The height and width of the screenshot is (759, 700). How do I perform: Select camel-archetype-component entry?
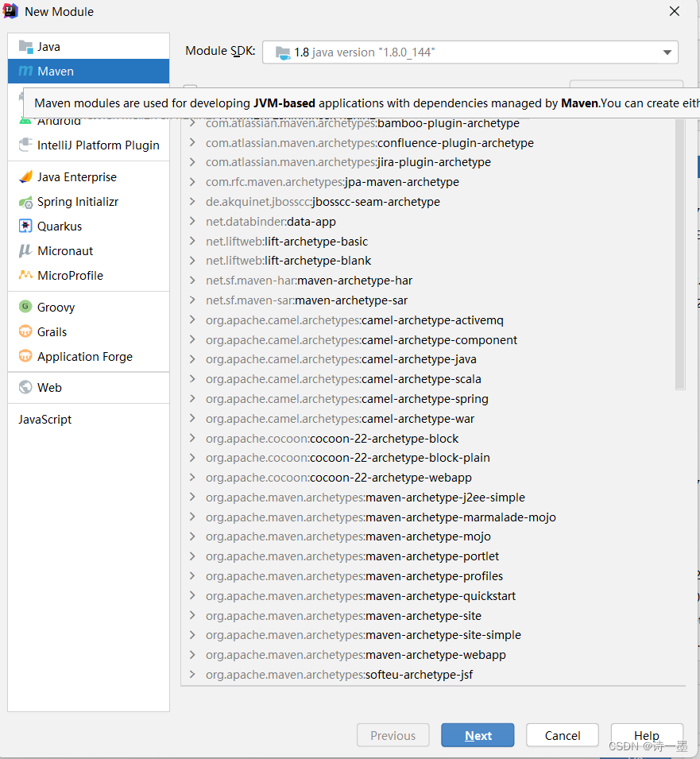tap(362, 340)
